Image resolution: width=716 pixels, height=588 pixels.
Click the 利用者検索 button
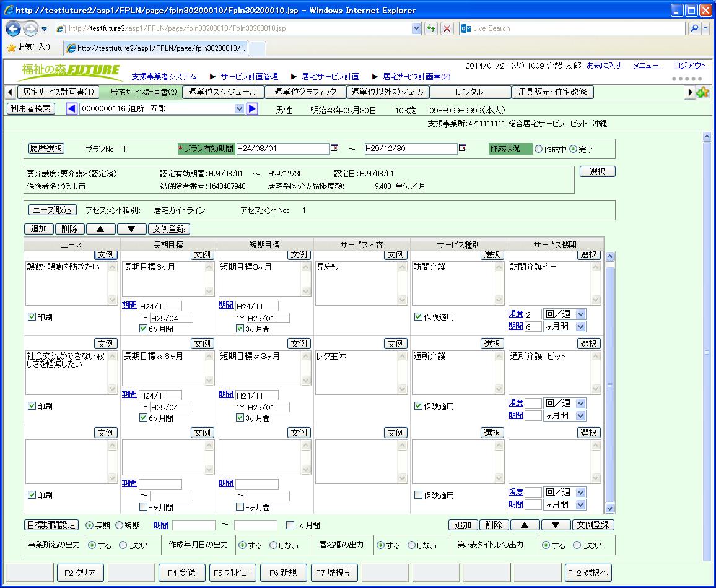30,108
